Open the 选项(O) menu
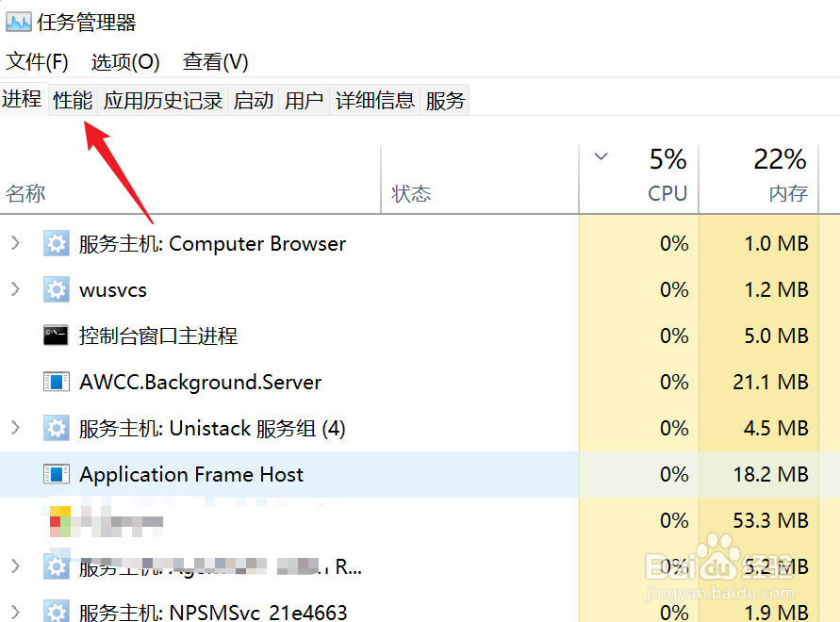The image size is (840, 622). pyautogui.click(x=125, y=62)
